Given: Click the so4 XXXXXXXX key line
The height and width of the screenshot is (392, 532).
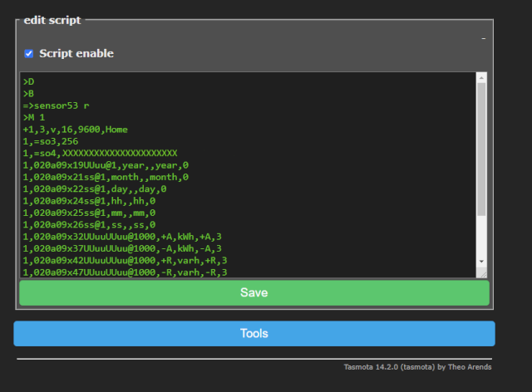Looking at the screenshot, I should click(100, 154).
